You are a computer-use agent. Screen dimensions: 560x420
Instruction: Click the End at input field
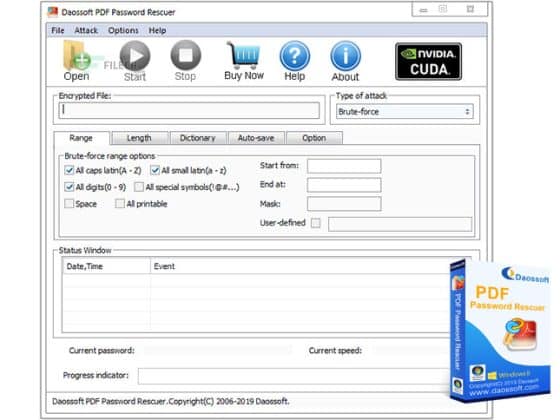pyautogui.click(x=344, y=185)
